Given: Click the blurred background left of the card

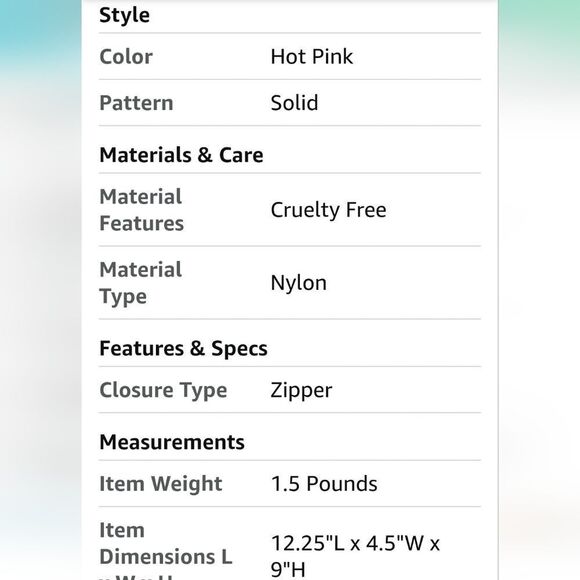Looking at the screenshot, I should tap(41, 290).
